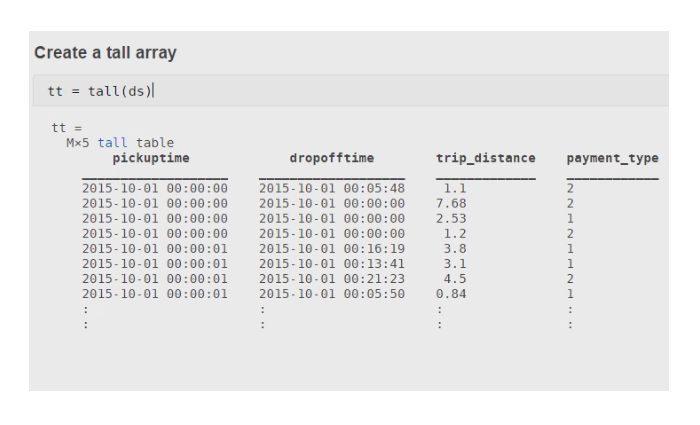
Task: Select the "Create a tall array" heading
Action: 105,52
